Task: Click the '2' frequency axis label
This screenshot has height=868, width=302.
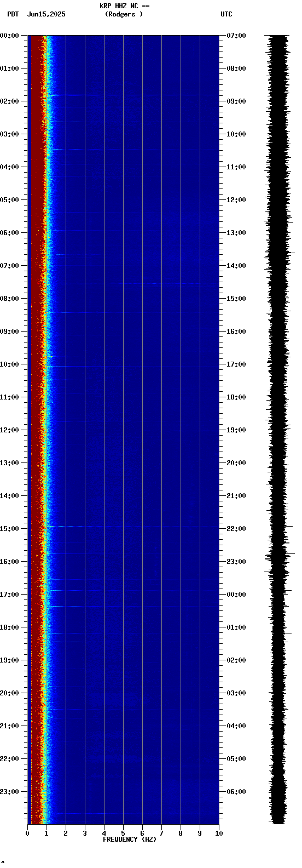Action: 66,833
